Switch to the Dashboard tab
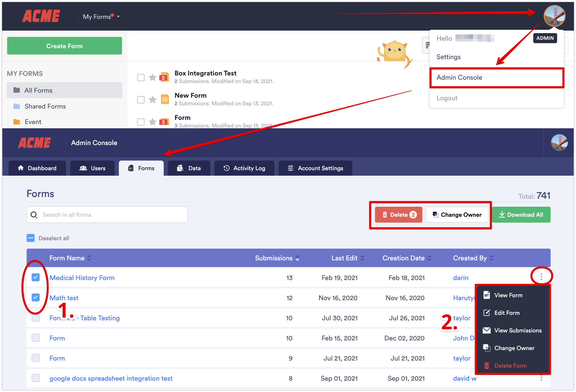This screenshot has width=576, height=392. [37, 168]
